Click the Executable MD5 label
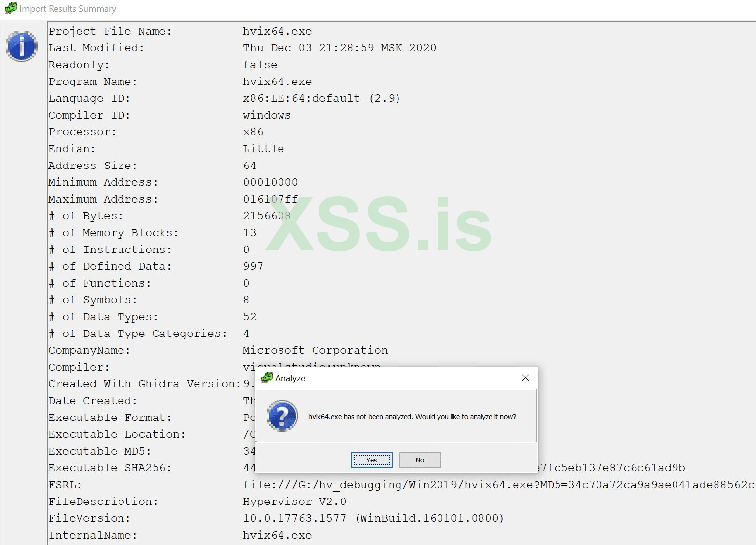The width and height of the screenshot is (756, 545). (x=100, y=451)
